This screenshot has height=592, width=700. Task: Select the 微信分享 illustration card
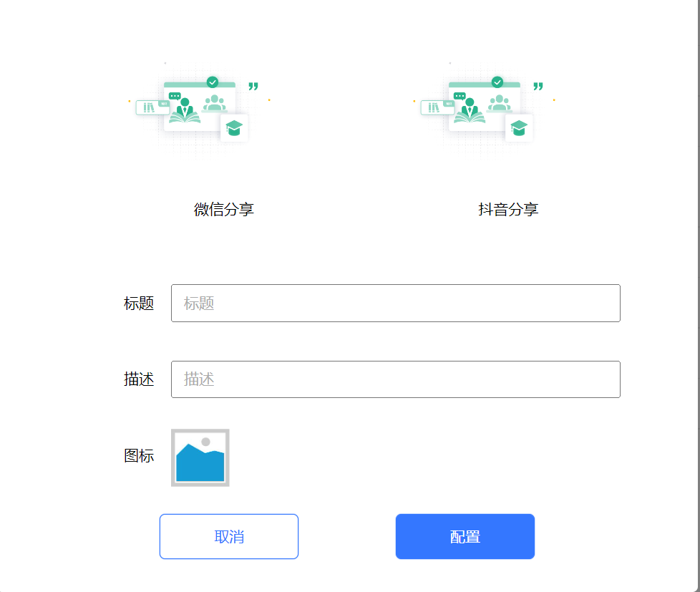coord(199,111)
